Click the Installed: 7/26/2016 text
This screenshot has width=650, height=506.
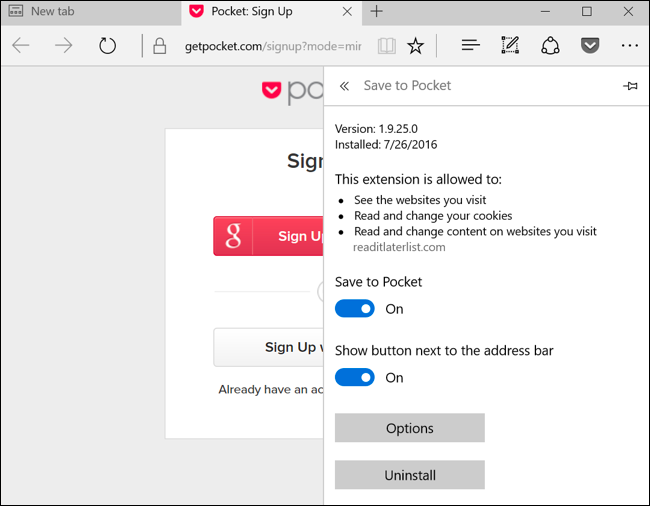(x=386, y=145)
